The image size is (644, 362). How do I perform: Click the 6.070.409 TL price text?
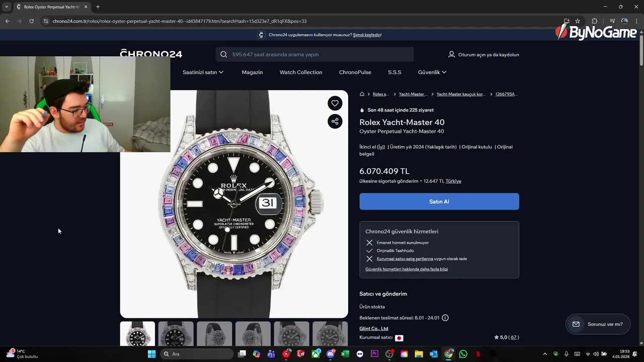click(x=384, y=171)
